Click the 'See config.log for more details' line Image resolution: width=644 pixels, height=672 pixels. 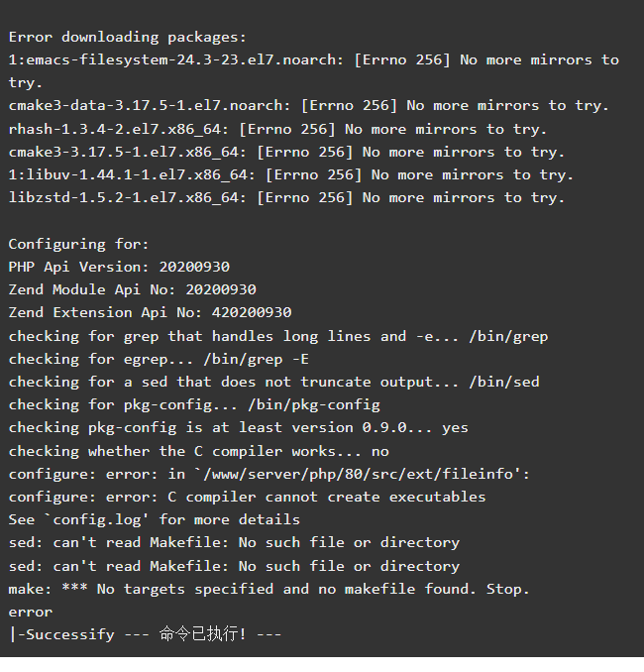click(x=155, y=519)
